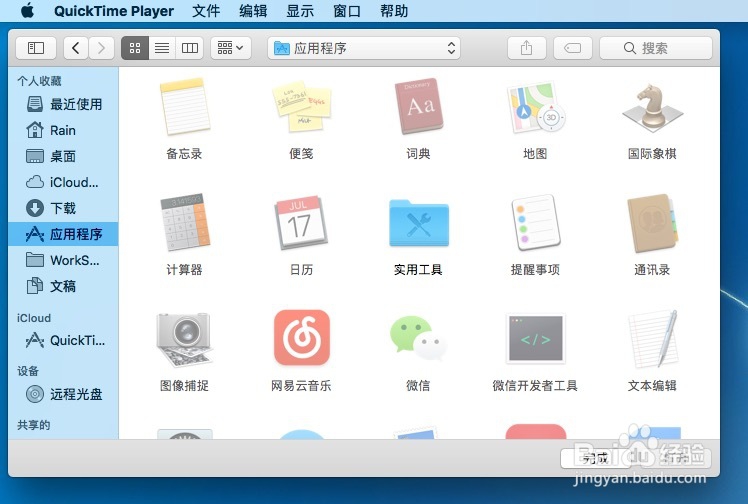Select the Calendar app 日历
748x504 pixels.
click(x=301, y=222)
